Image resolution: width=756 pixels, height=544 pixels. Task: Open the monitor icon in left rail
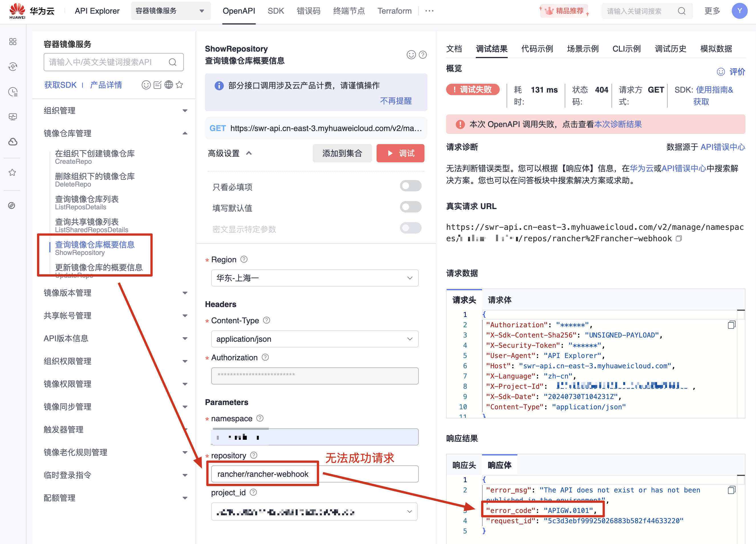[x=13, y=116]
